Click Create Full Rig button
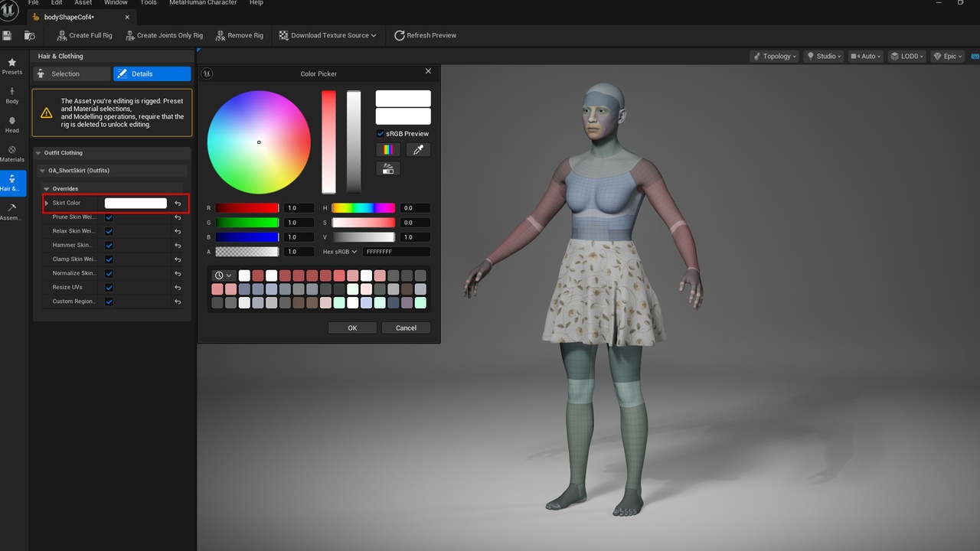 click(85, 35)
